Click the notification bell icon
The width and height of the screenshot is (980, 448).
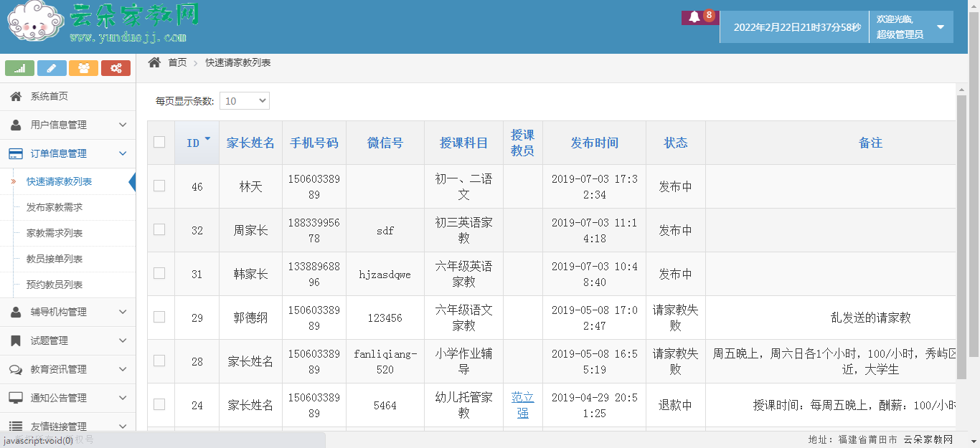pos(694,17)
